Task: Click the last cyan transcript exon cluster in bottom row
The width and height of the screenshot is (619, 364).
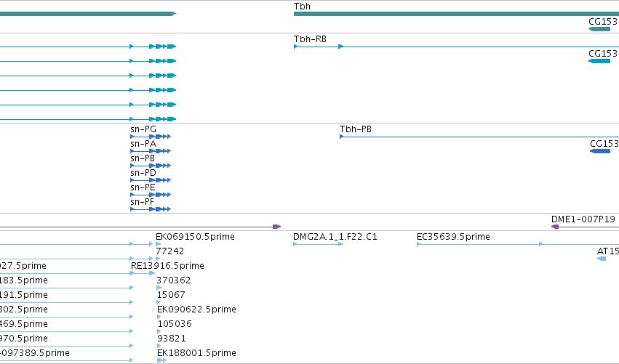Action: tap(163, 119)
